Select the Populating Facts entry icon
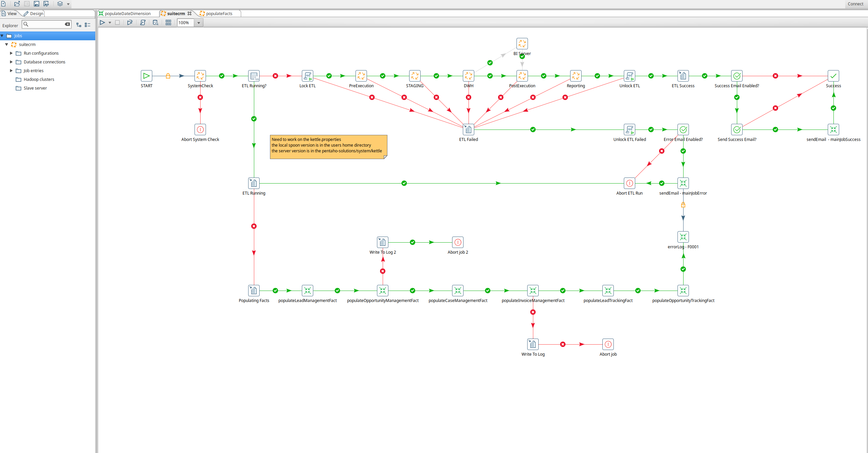868x453 pixels. coord(254,291)
